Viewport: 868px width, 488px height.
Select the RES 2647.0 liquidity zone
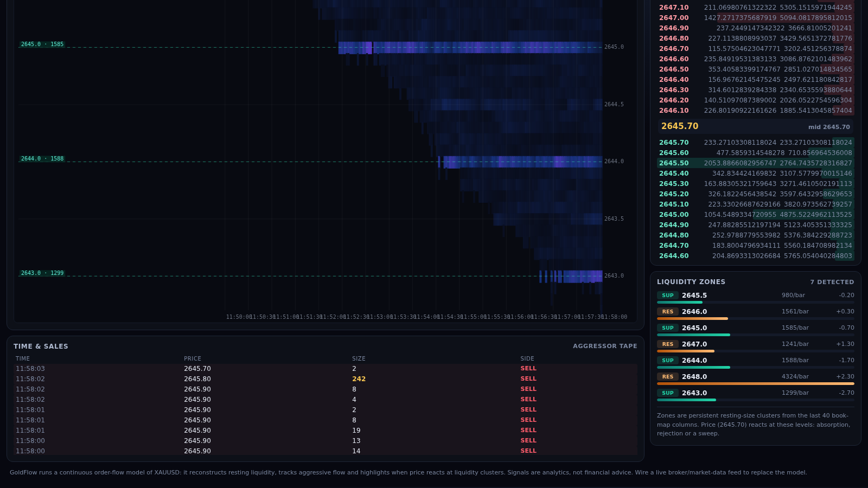(x=756, y=346)
